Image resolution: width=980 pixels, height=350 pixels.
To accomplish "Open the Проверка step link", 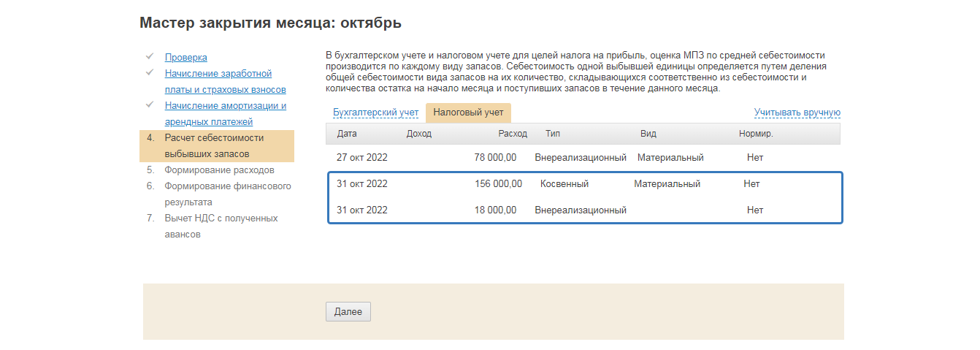I will (185, 57).
